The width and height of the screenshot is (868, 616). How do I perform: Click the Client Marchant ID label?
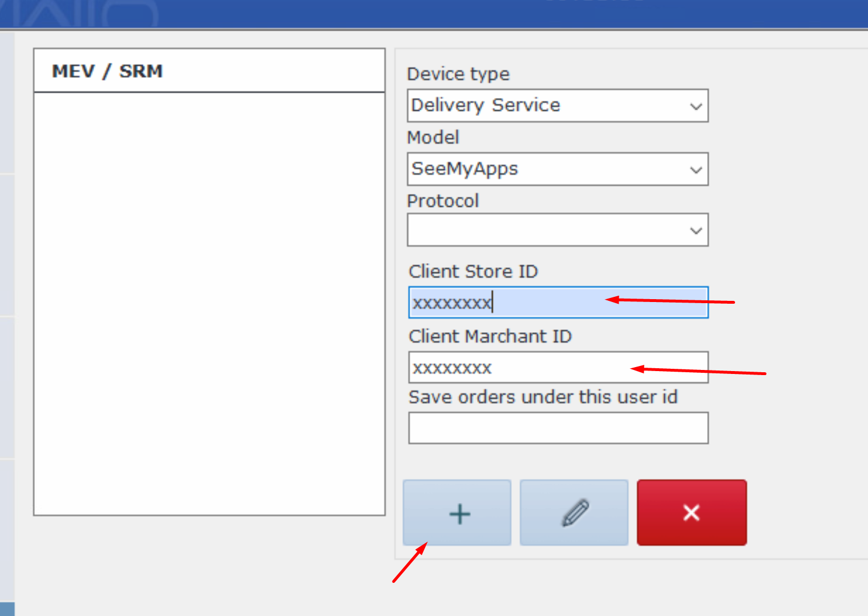(x=490, y=336)
